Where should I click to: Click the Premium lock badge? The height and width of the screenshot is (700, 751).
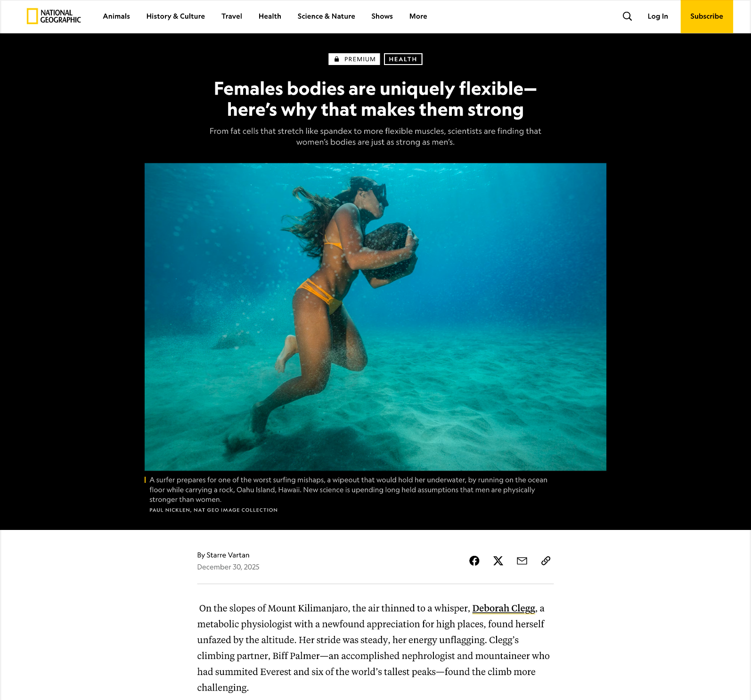point(354,59)
